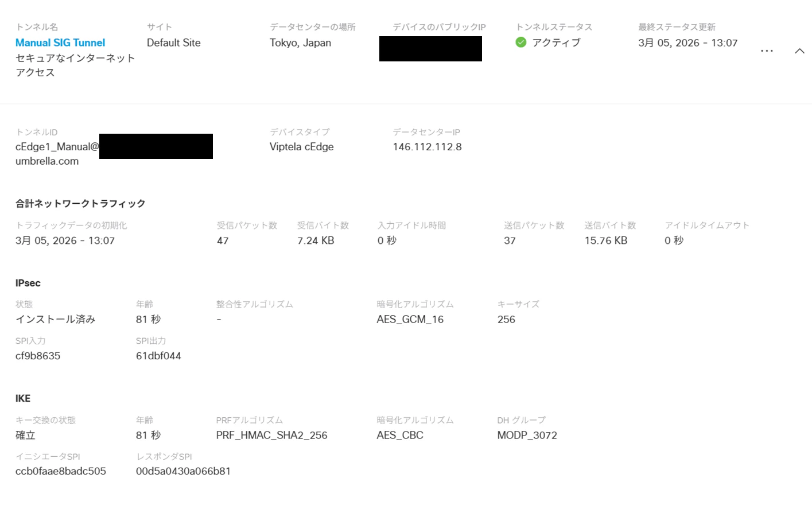Click the MODP_3072 DH group value
The width and height of the screenshot is (812, 509).
[x=527, y=436]
